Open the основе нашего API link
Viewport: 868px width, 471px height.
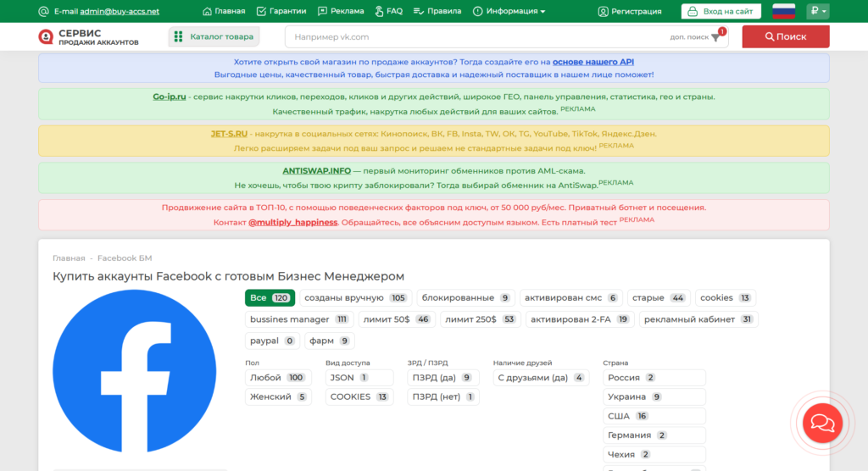point(593,62)
